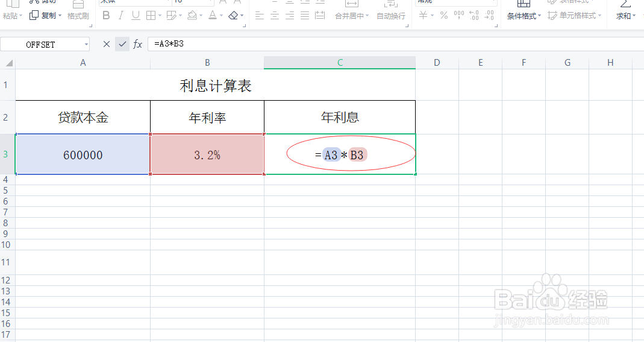
Task: Open the alignment group dialog launcher
Action: [407, 25]
